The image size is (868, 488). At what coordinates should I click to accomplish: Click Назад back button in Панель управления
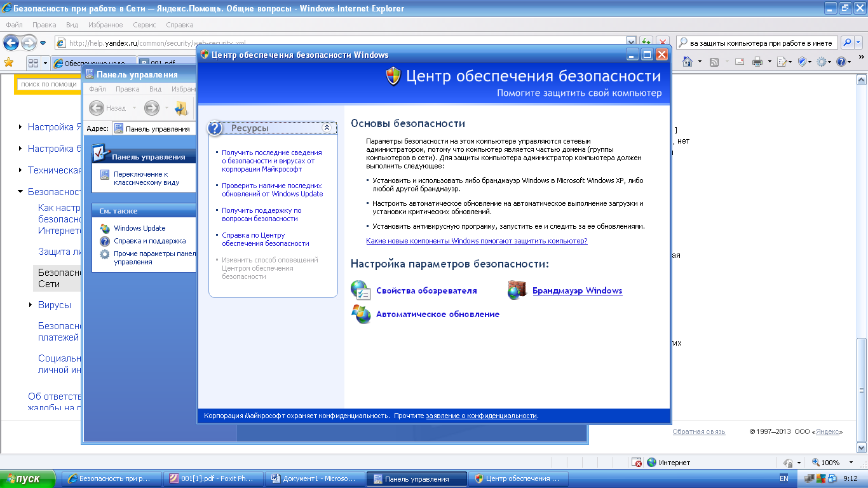click(x=109, y=108)
